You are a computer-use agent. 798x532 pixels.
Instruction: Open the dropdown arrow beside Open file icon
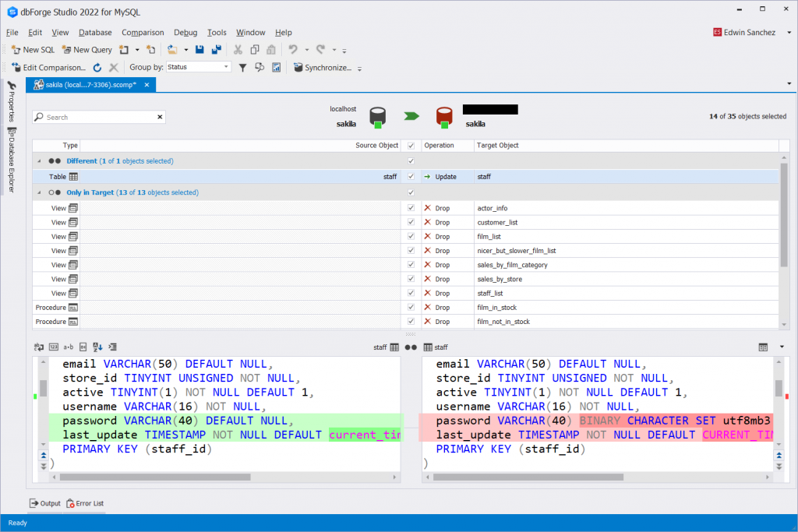(x=185, y=50)
